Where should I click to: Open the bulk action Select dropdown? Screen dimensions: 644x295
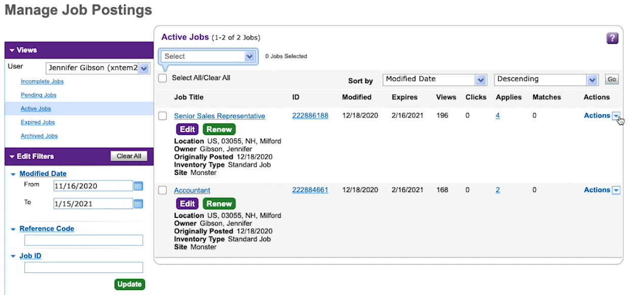[x=250, y=56]
